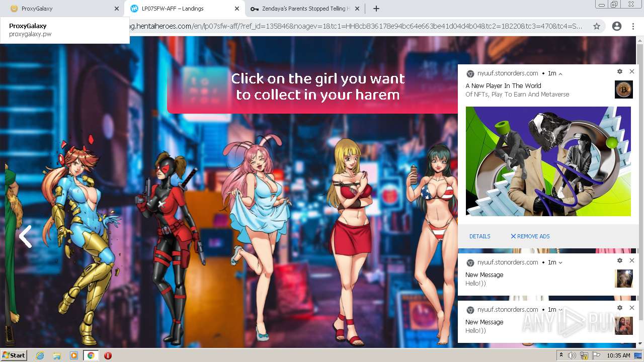Viewport: 644px width, 362px height.
Task: Bookmark this page with the star icon
Action: point(597,26)
